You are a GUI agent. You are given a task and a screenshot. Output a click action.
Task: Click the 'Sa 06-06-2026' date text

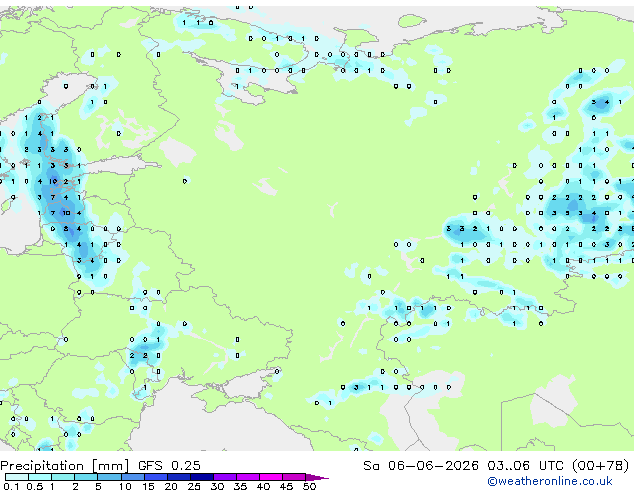421,466
